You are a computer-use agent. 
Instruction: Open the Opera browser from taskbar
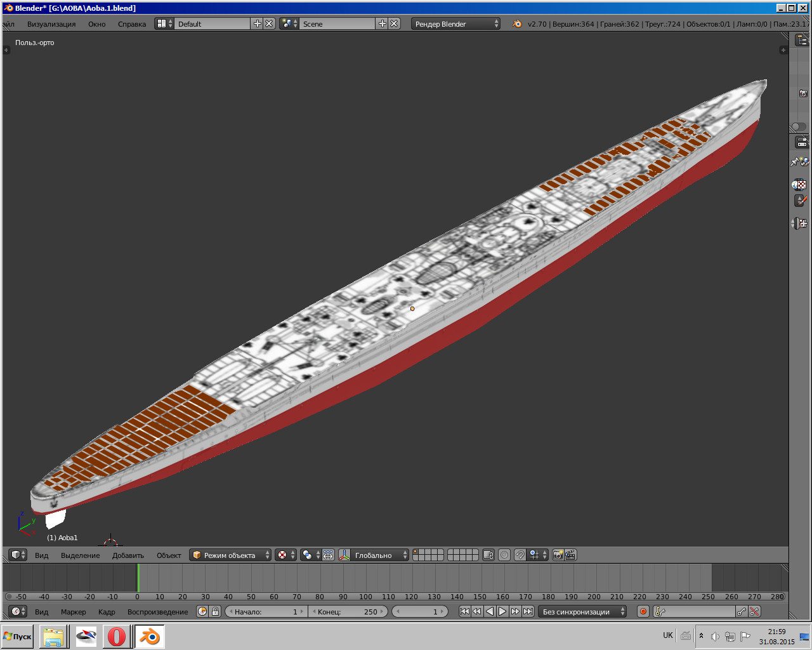click(x=116, y=636)
